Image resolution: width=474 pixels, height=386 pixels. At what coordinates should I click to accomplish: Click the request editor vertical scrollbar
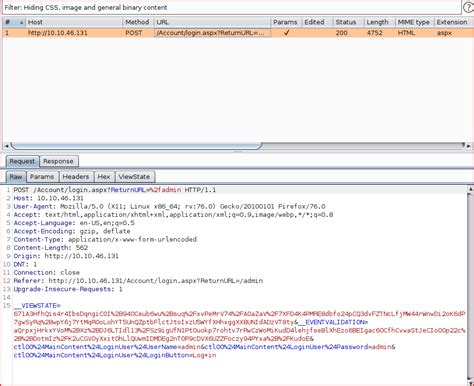point(470,287)
